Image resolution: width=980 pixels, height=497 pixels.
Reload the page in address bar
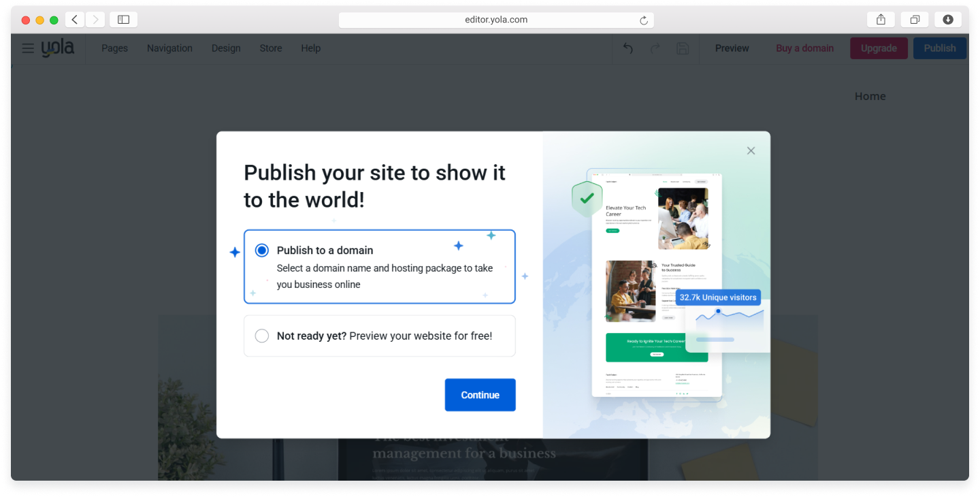click(644, 20)
